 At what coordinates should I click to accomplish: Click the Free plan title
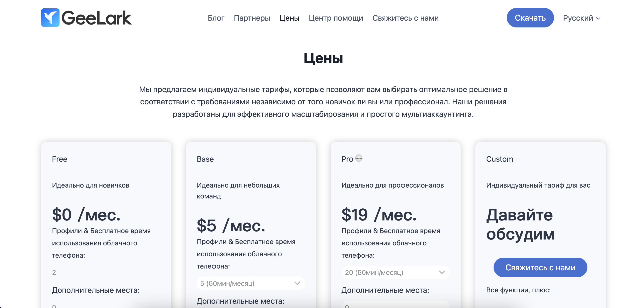coord(60,159)
